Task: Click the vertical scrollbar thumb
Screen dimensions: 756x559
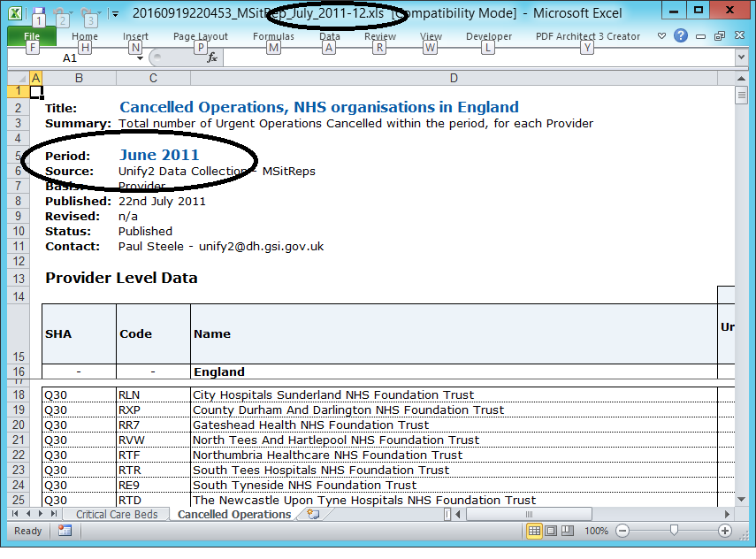Action: 742,95
